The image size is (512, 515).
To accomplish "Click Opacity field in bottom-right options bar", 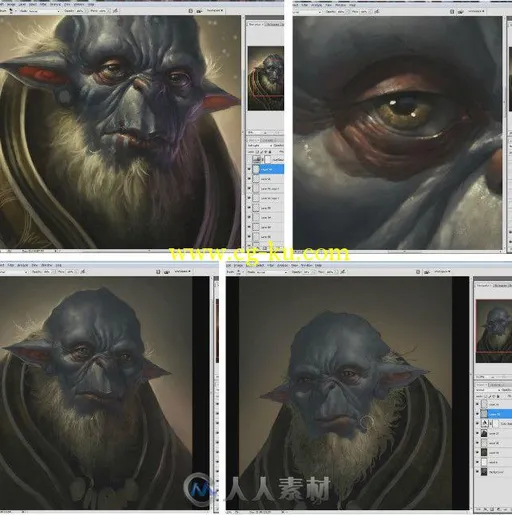I will [x=307, y=272].
